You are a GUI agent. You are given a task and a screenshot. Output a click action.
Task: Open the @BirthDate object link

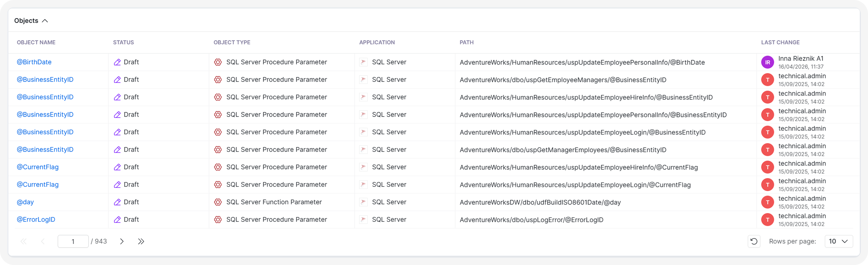pos(34,62)
